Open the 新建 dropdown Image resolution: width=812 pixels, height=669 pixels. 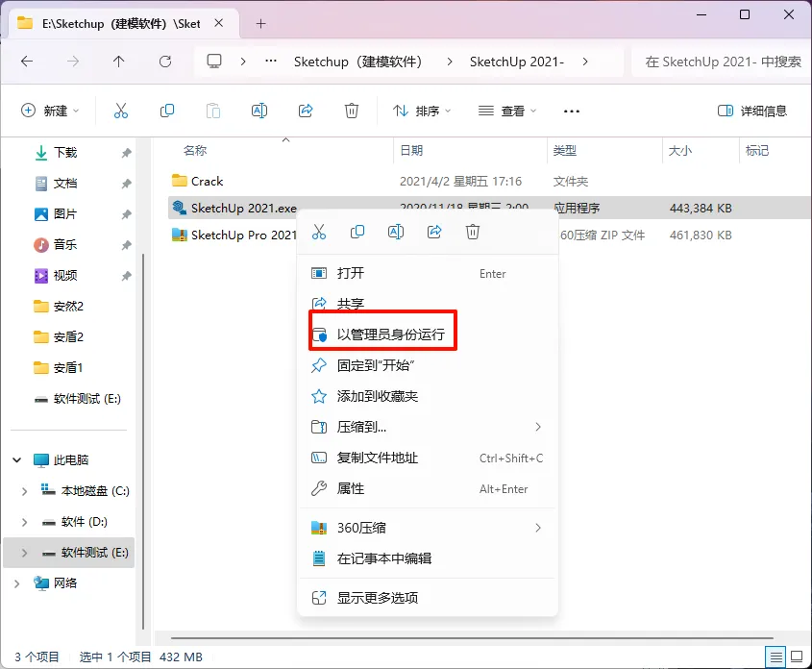tap(50, 111)
